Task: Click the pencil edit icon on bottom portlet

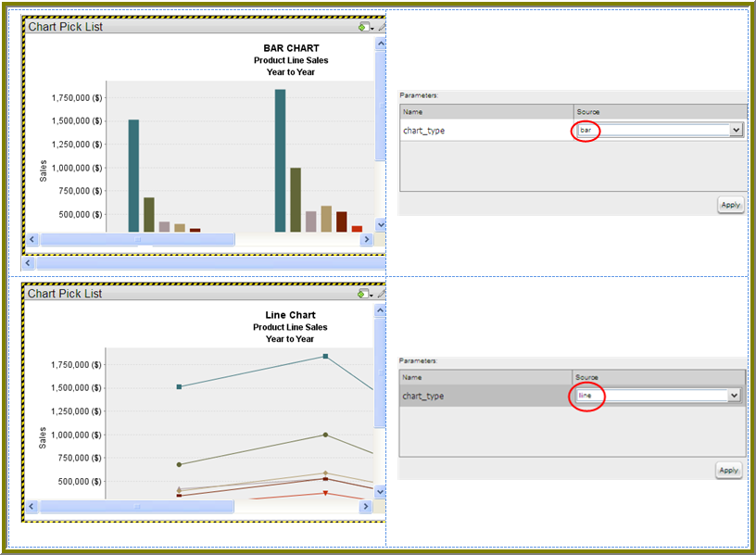Action: pos(380,294)
